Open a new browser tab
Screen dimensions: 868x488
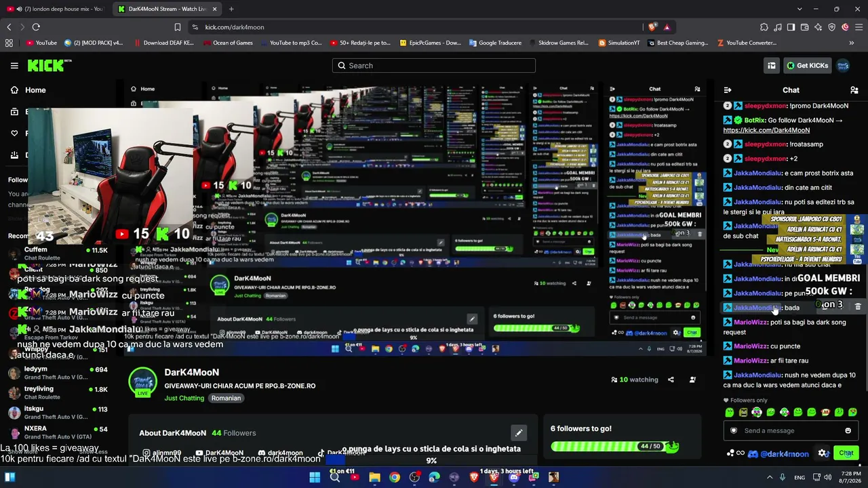point(231,9)
